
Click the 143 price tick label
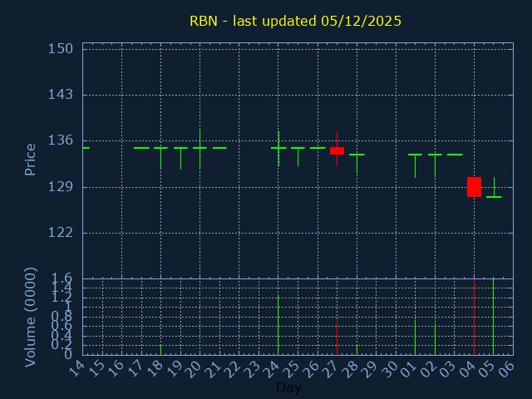pos(62,95)
